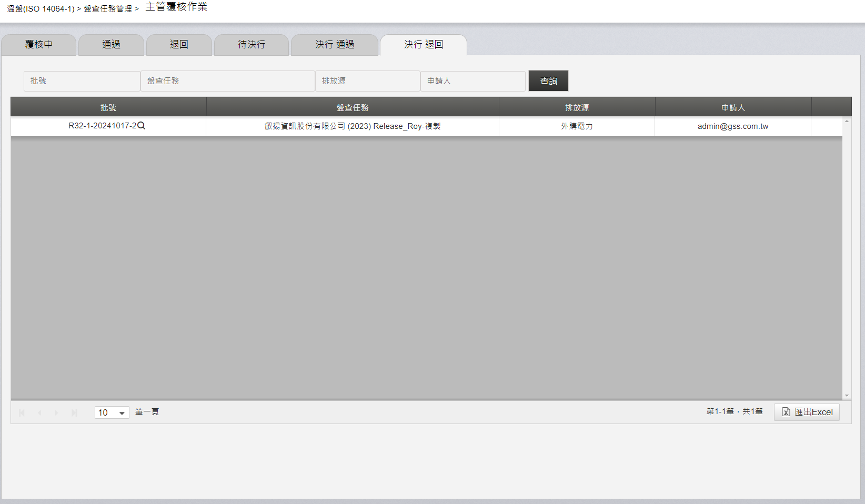Click the 查詢 search button

pyautogui.click(x=548, y=81)
